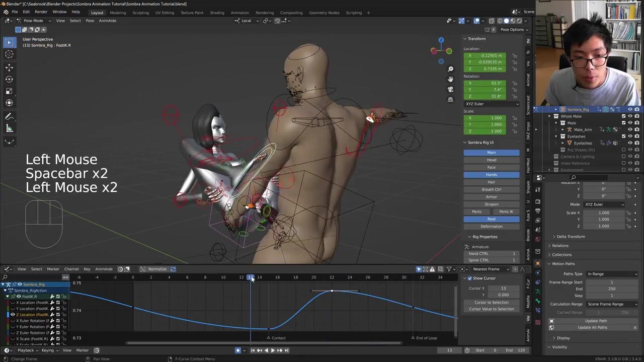Expand the Delta Transform panel
This screenshot has width=644, height=362.
pyautogui.click(x=571, y=237)
